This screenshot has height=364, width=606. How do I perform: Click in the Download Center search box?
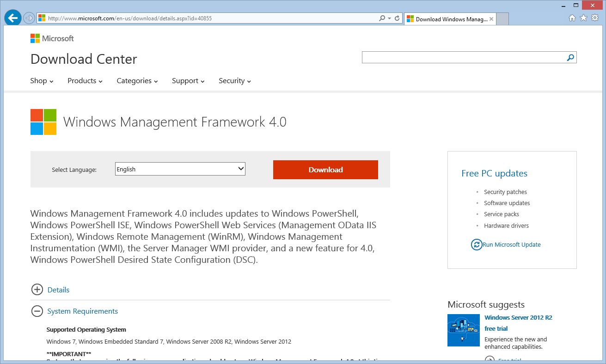(464, 57)
